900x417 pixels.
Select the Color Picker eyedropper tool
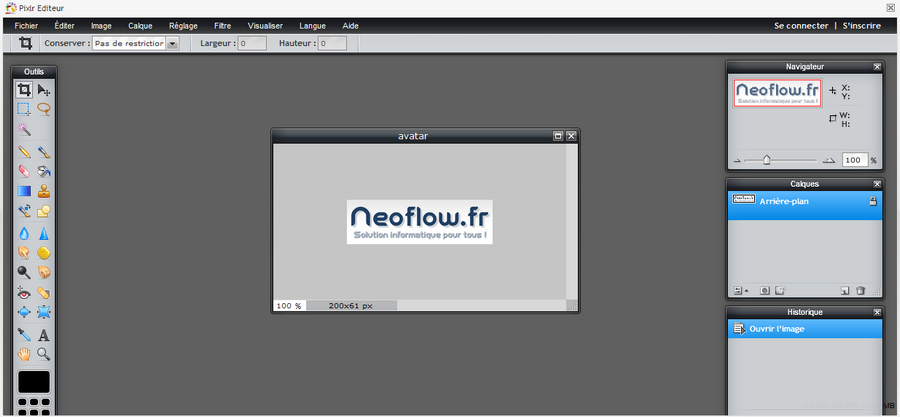coord(24,335)
